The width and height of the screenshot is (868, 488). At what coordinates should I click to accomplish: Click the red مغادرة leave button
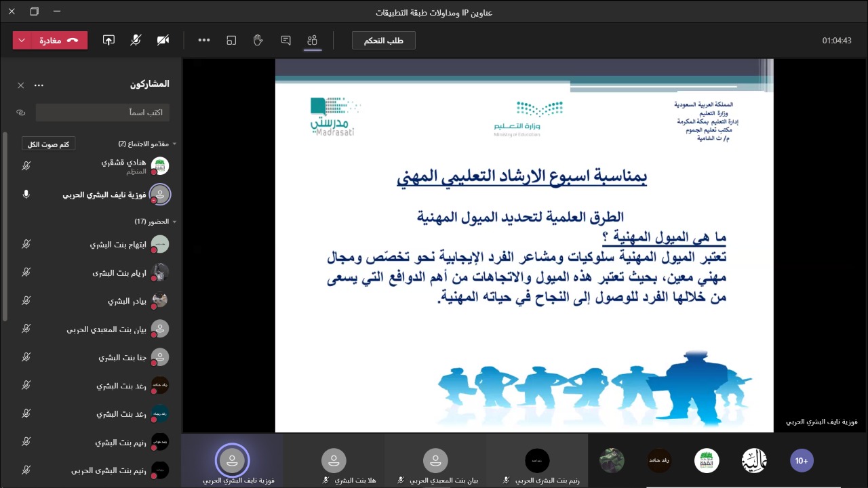tap(58, 41)
